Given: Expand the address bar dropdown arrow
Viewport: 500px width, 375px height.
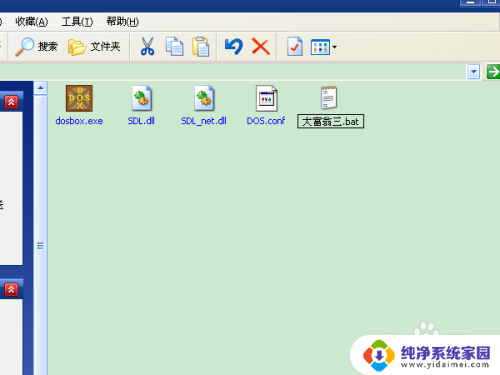Looking at the screenshot, I should [473, 72].
